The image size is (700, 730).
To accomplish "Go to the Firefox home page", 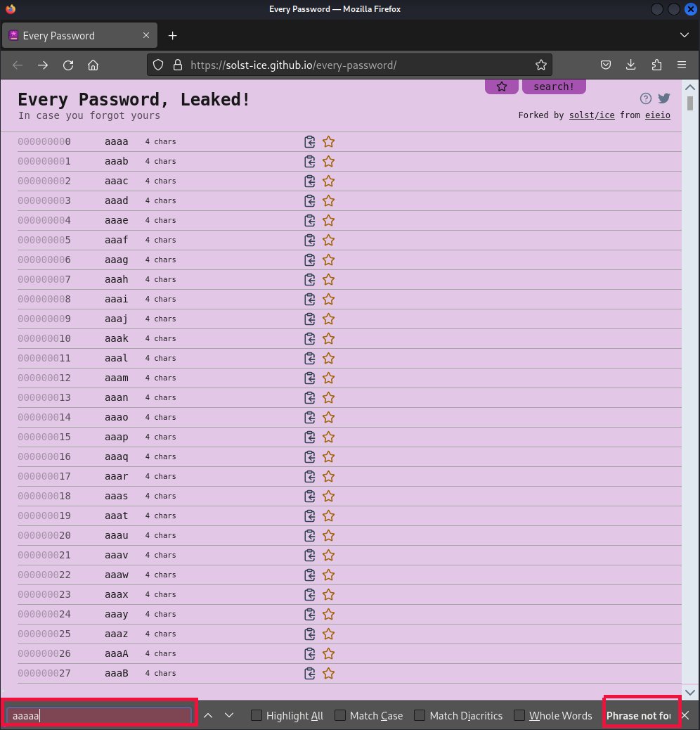I will click(93, 65).
